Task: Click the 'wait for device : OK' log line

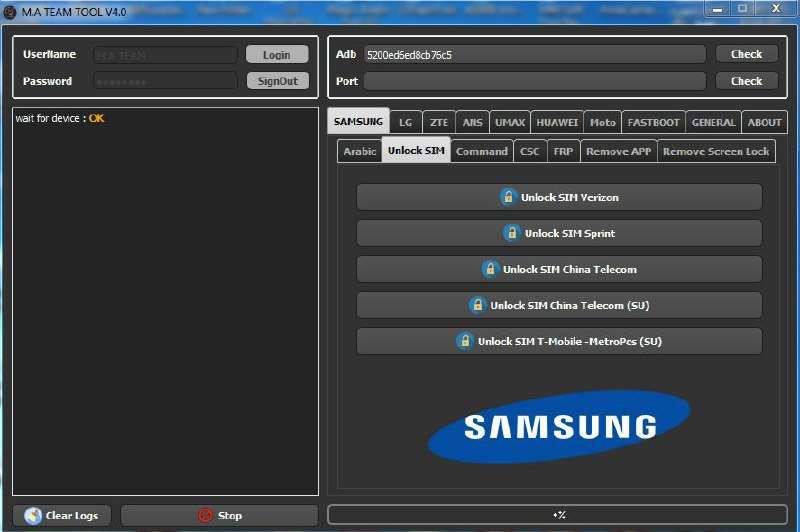Action: pos(60,118)
